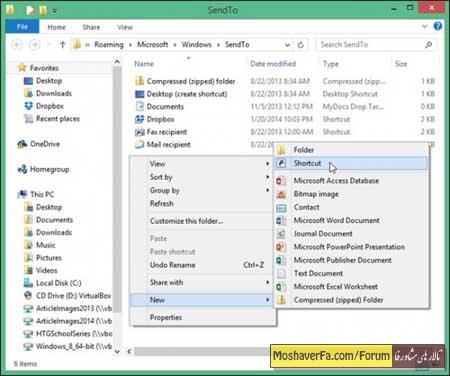The height and width of the screenshot is (376, 450).
Task: Expand the ribbon with the chevron
Action: click(424, 26)
